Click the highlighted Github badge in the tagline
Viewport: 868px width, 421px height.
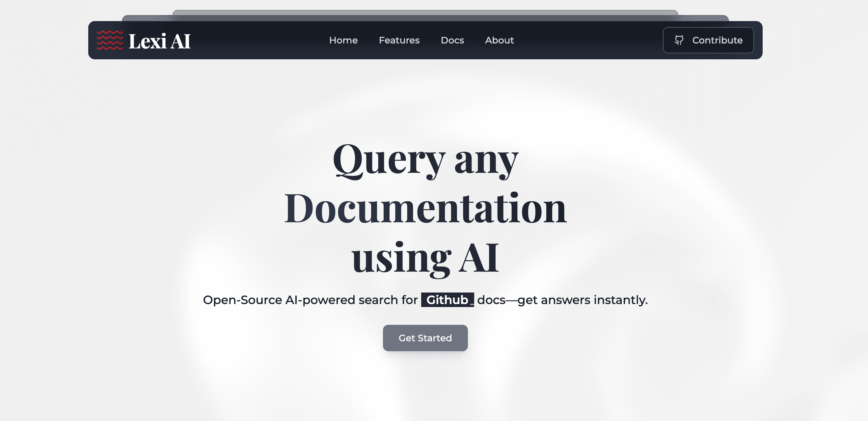coord(447,299)
